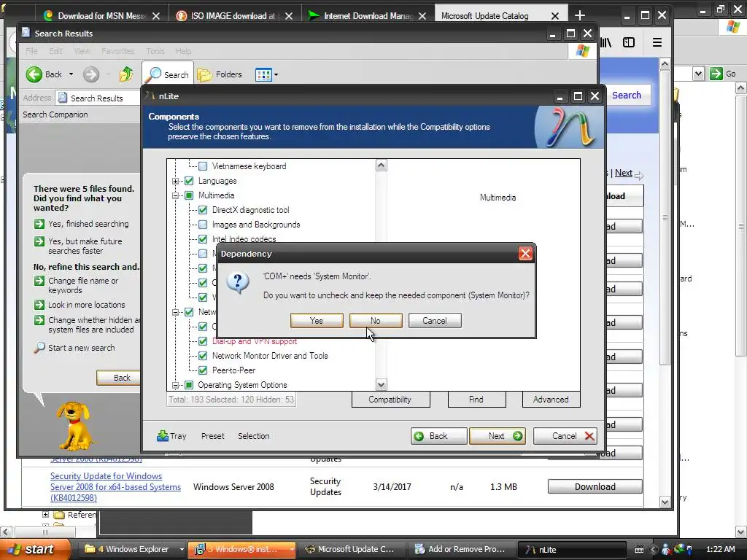Select Look in more locations

tap(87, 305)
